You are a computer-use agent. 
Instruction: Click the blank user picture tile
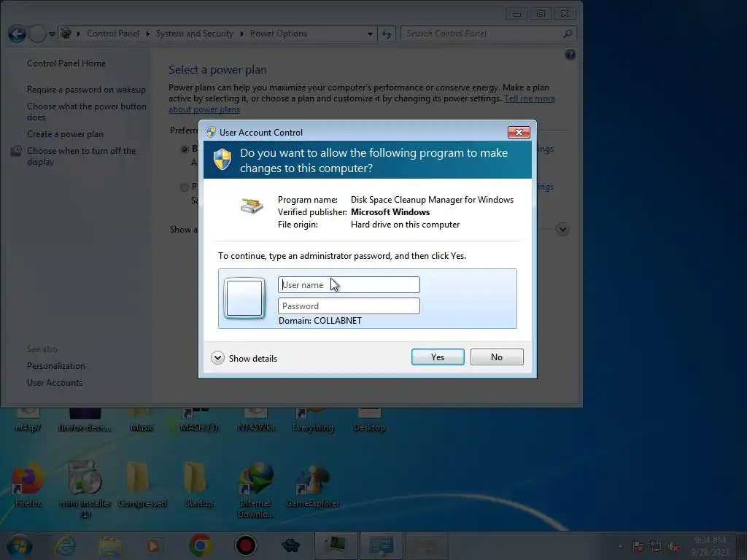point(244,298)
